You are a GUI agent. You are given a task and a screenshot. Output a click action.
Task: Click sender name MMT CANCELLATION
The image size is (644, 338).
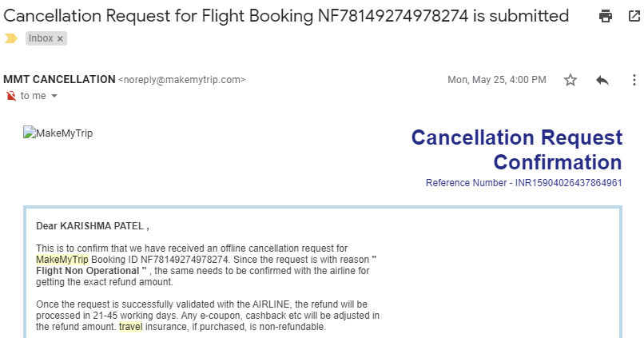59,80
